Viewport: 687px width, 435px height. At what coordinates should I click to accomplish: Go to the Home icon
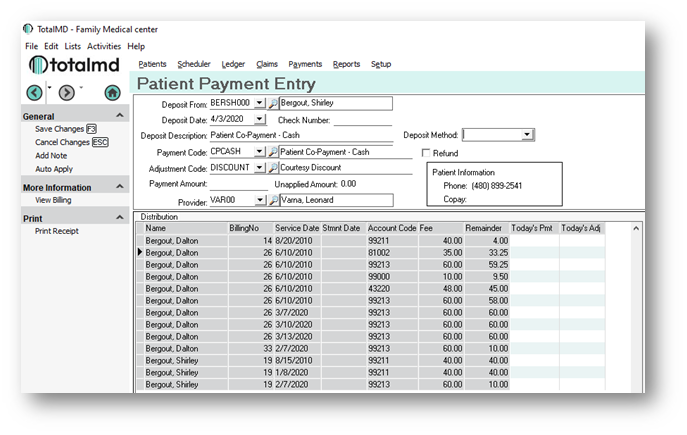coord(112,92)
